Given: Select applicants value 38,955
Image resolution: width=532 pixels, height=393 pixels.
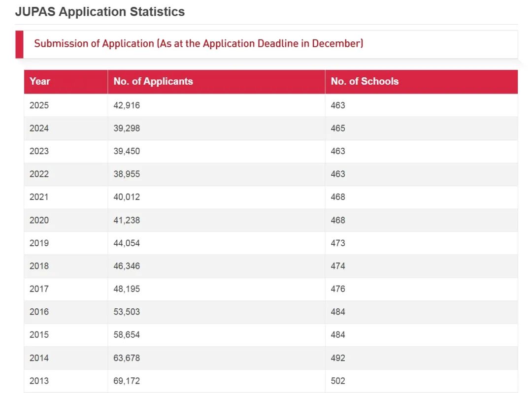Looking at the screenshot, I should click(x=127, y=174).
